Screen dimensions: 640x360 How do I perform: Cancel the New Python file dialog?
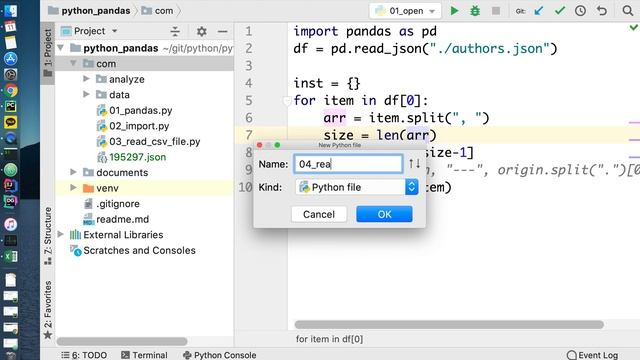pos(319,214)
